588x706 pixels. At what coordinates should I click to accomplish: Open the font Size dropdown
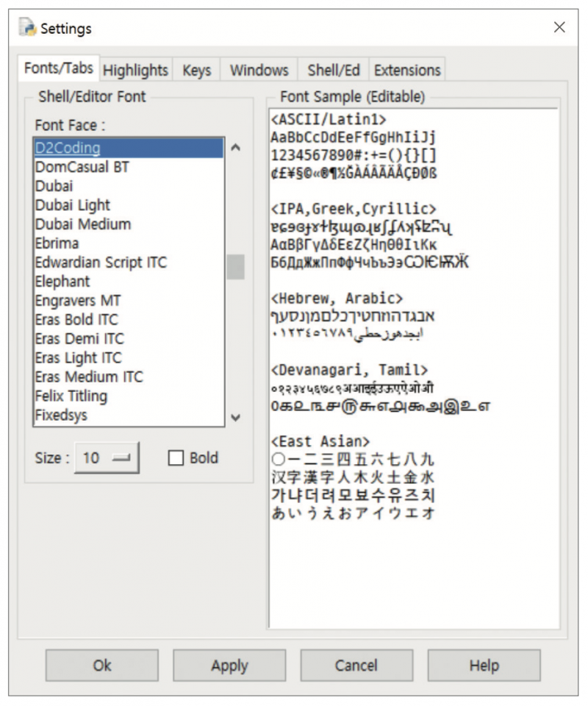107,458
